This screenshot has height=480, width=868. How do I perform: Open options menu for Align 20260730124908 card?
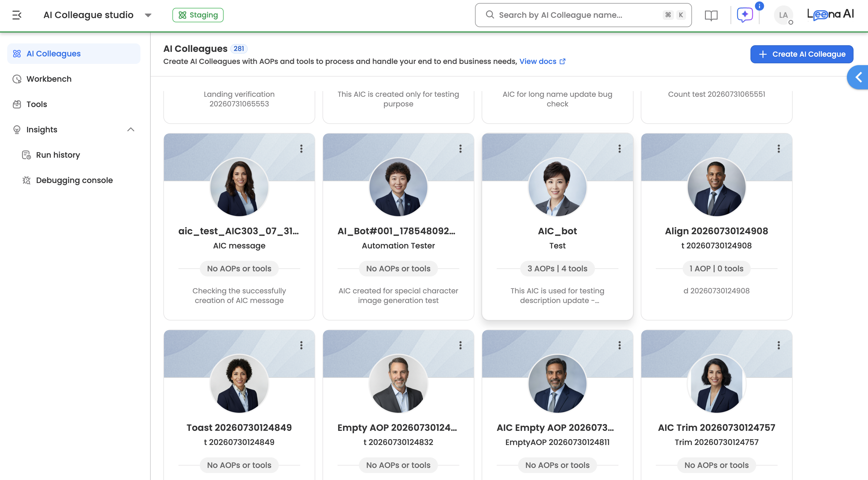778,149
